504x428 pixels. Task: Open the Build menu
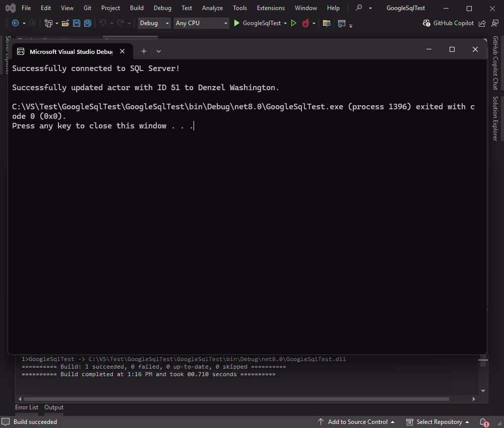tap(137, 8)
